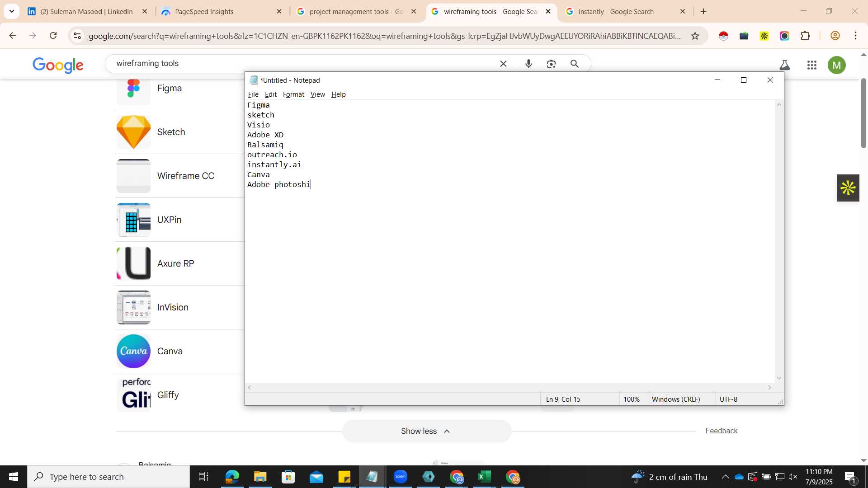Open Notepad File menu

pyautogui.click(x=253, y=94)
